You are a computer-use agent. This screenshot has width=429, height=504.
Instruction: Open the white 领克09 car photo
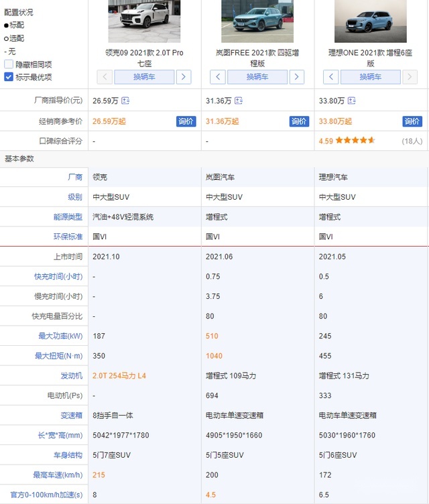[x=144, y=21]
